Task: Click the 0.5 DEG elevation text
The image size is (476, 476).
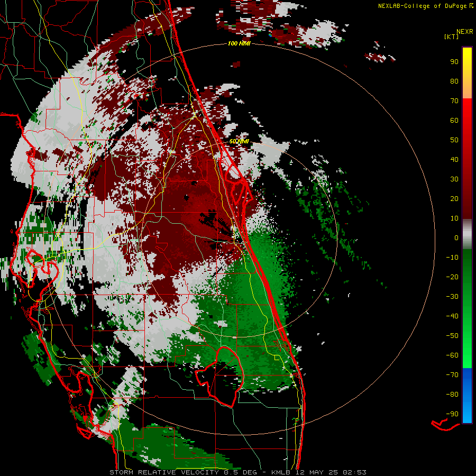Action: (241, 472)
